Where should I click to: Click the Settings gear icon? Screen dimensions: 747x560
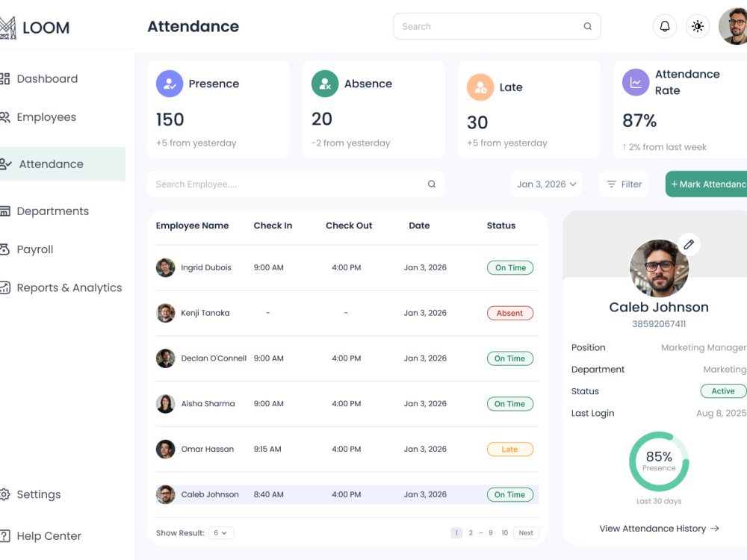4,494
